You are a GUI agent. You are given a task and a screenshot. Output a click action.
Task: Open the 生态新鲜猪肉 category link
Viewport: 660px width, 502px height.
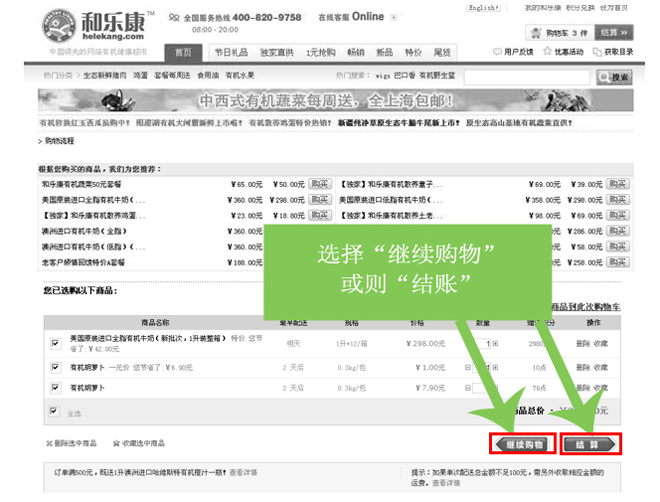(104, 75)
